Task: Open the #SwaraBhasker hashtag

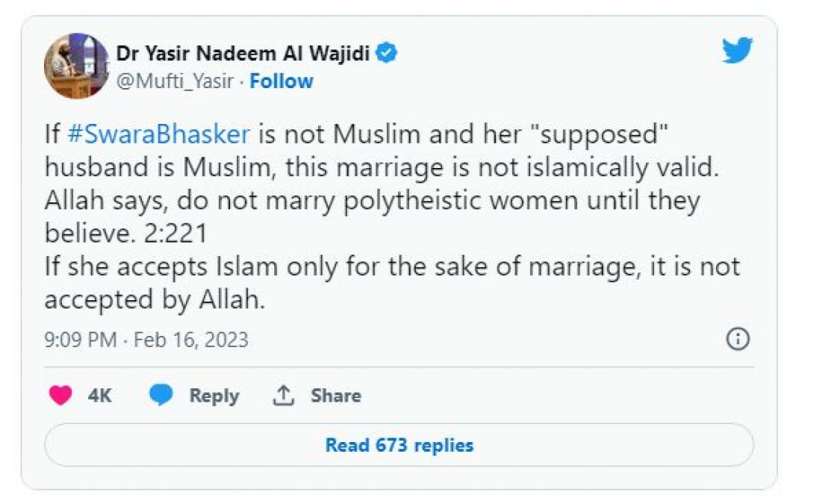Action: tap(158, 135)
